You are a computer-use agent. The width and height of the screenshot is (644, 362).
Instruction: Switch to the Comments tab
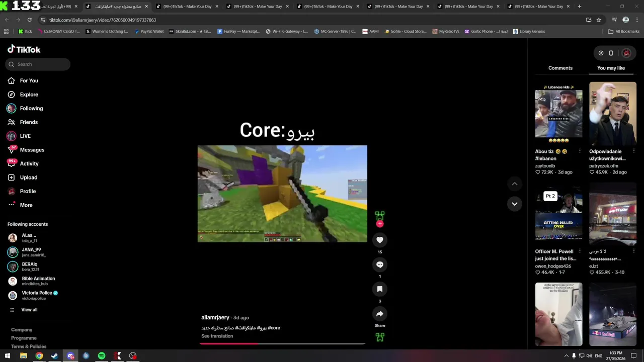(560, 68)
